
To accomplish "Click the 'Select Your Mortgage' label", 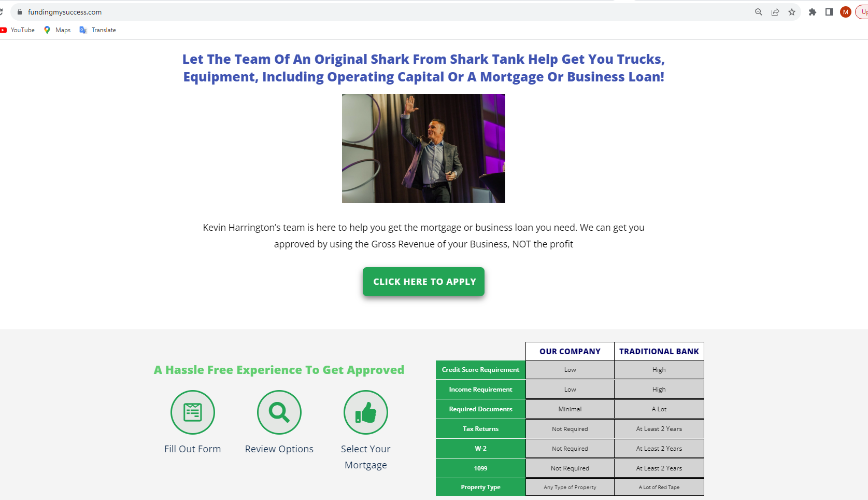I will 366,457.
